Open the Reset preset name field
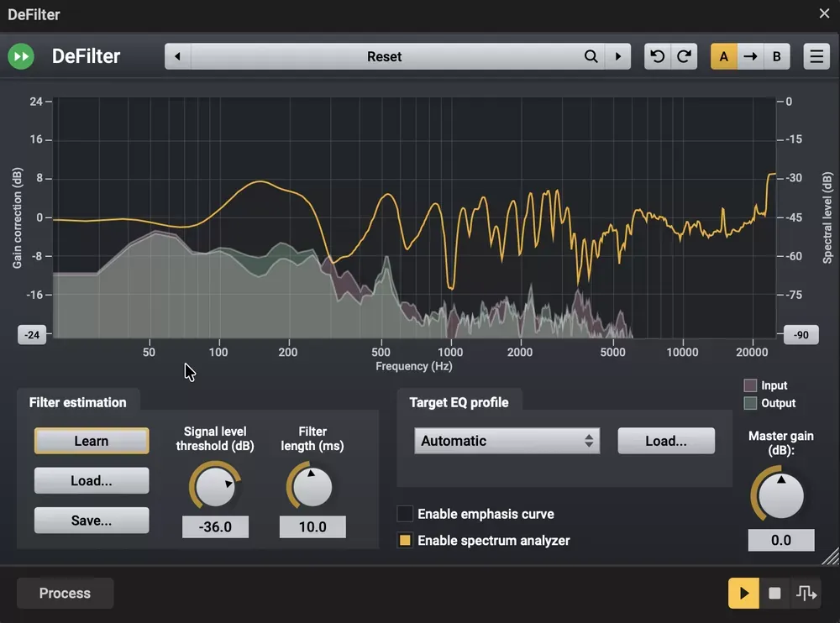 point(385,56)
